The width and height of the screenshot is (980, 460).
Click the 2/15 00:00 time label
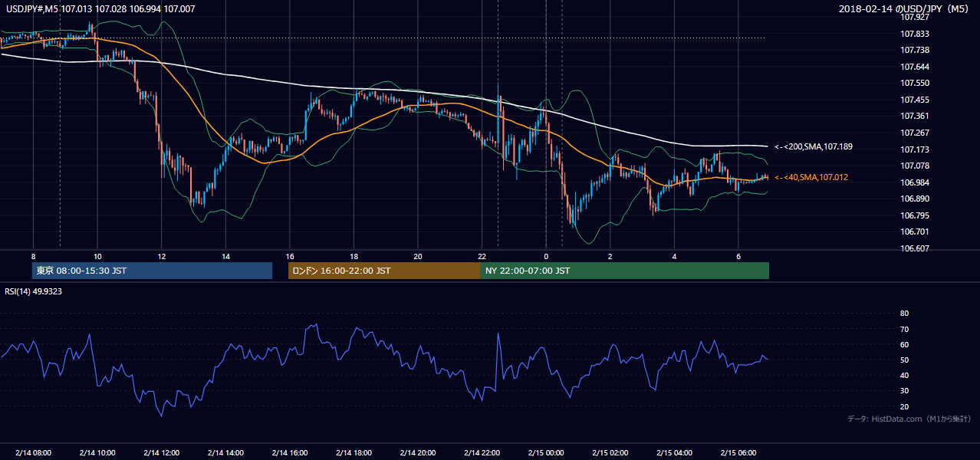(x=546, y=453)
